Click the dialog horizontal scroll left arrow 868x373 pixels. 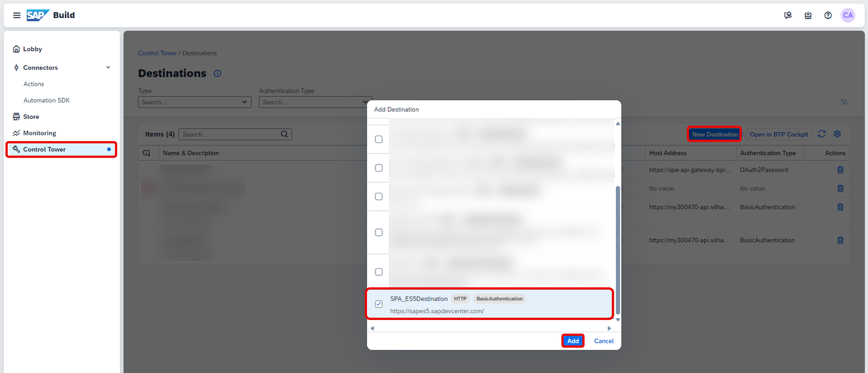tap(372, 328)
